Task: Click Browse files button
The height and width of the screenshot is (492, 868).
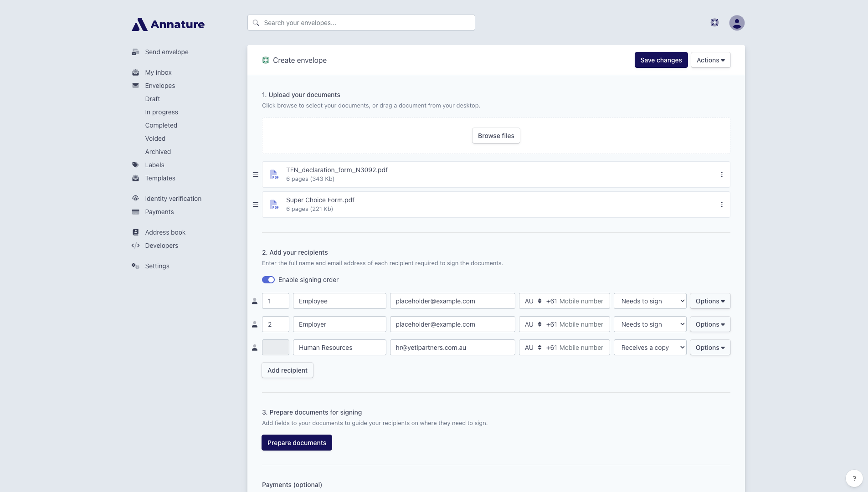Action: 496,136
